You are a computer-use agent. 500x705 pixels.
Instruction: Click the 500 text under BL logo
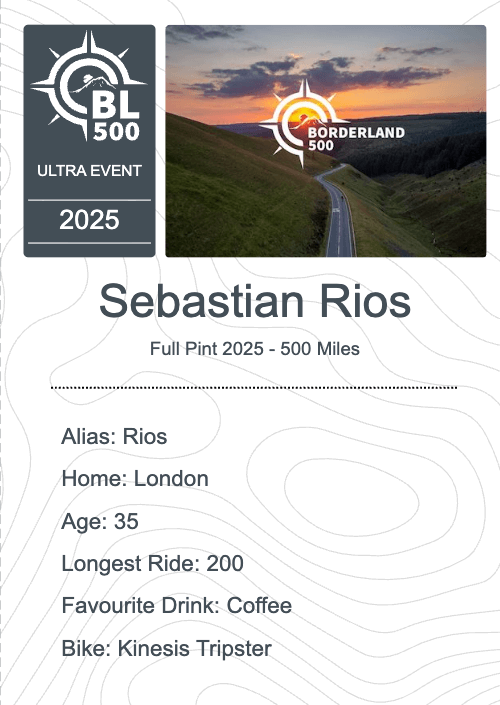(116, 132)
